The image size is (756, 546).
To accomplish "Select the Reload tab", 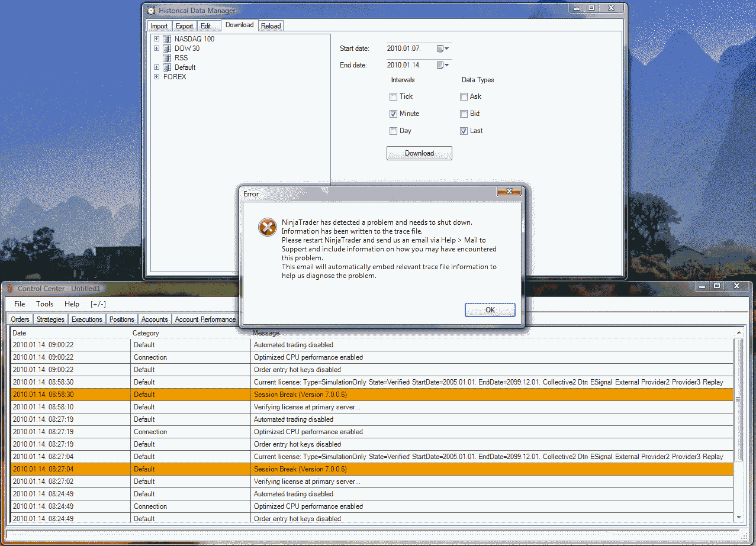I will (x=271, y=26).
